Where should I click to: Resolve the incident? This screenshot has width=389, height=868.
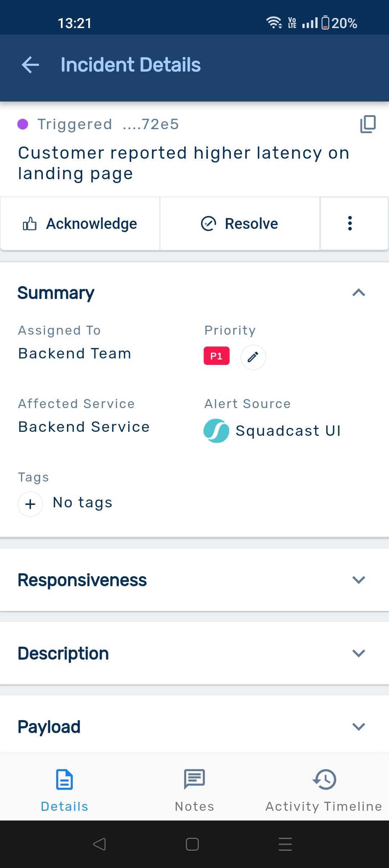pyautogui.click(x=240, y=223)
